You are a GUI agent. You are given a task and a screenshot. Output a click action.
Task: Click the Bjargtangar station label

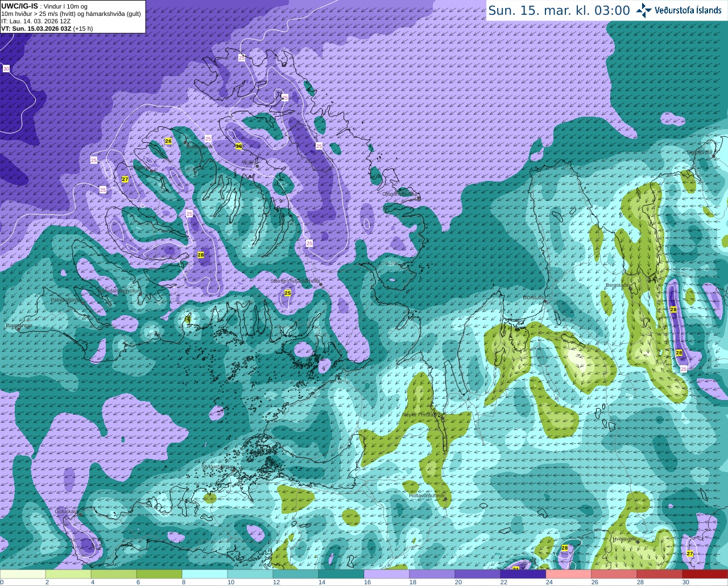(x=18, y=325)
